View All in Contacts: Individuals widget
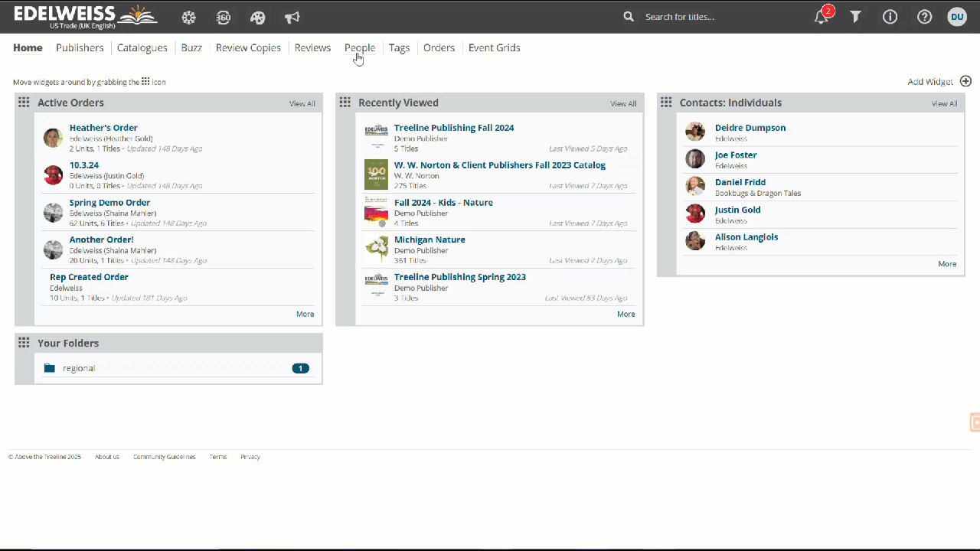Screen dimensions: 980x551 944,103
